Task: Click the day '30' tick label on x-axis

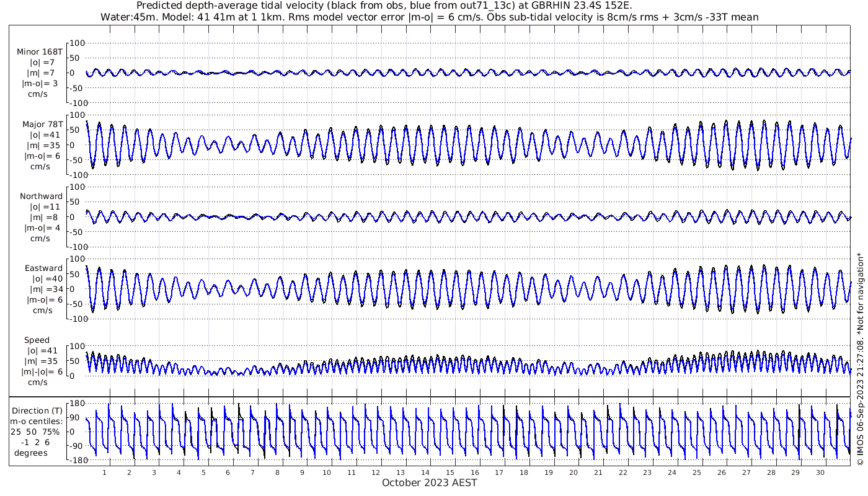Action: click(820, 472)
